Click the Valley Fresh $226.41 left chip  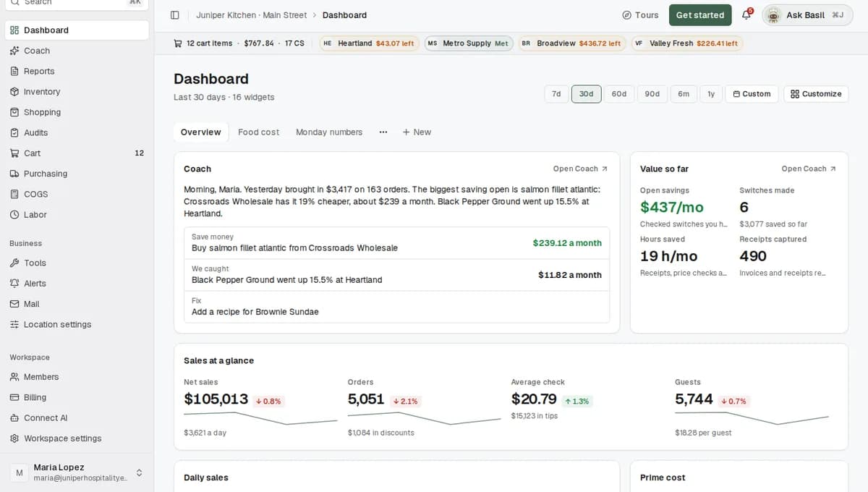(x=686, y=43)
